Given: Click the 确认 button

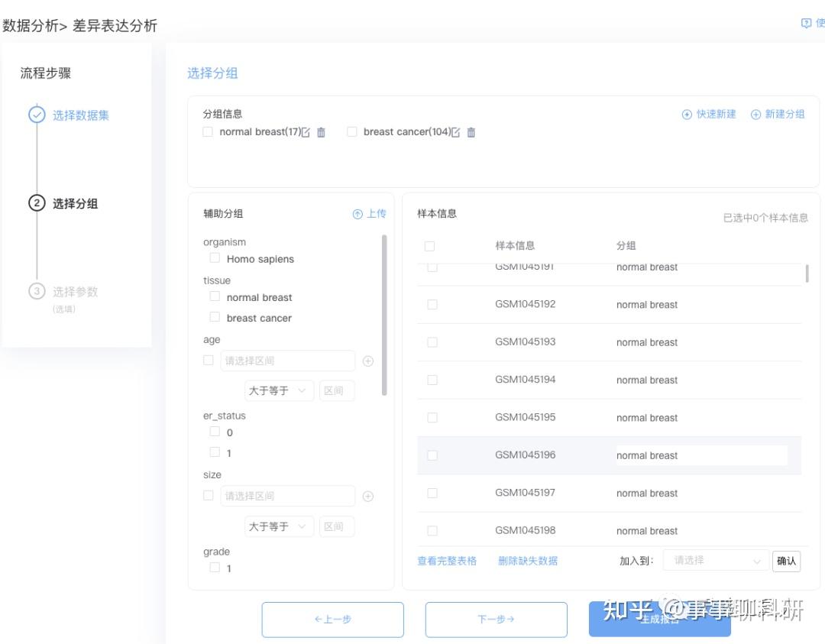Looking at the screenshot, I should click(x=786, y=561).
